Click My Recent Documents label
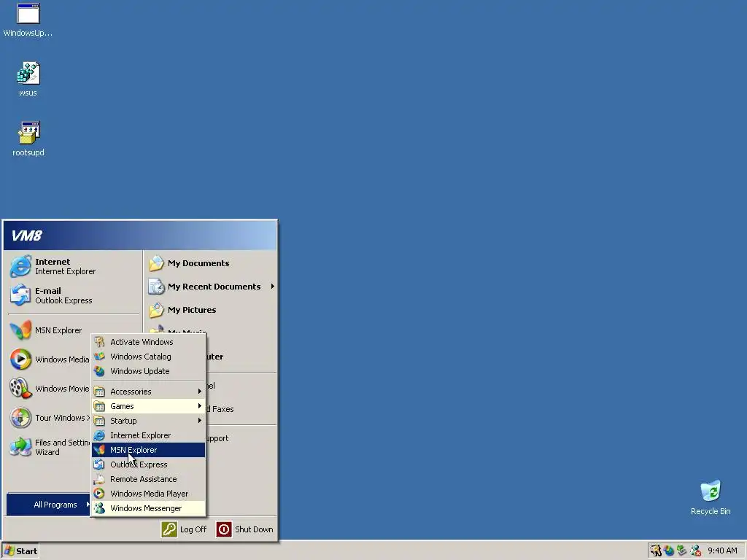The width and height of the screenshot is (747, 560). pos(214,286)
